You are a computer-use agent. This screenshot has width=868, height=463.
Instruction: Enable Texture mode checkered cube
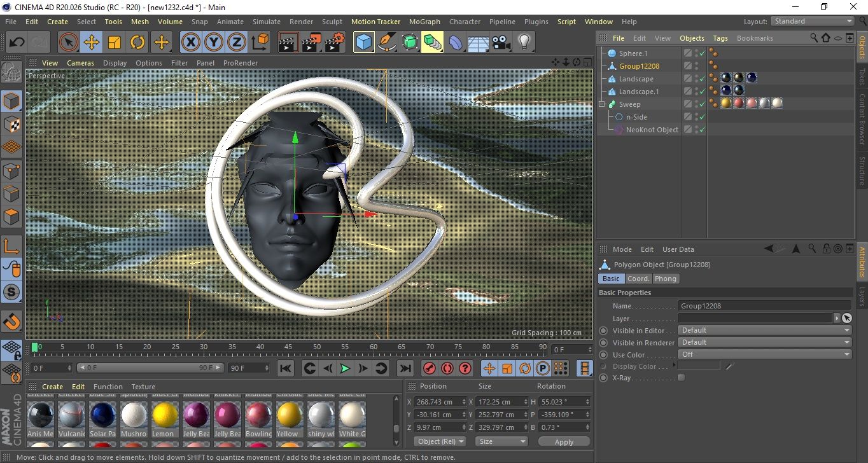(11, 124)
